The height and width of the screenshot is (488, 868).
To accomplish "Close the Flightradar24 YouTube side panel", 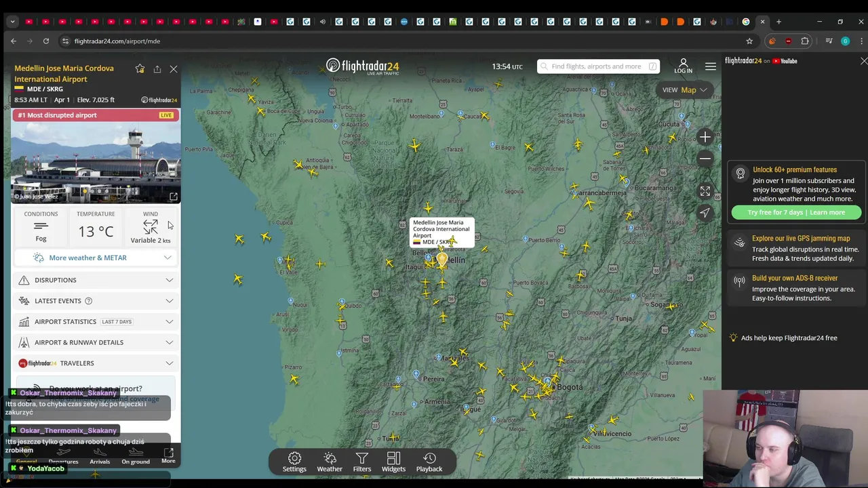I will pos(863,61).
